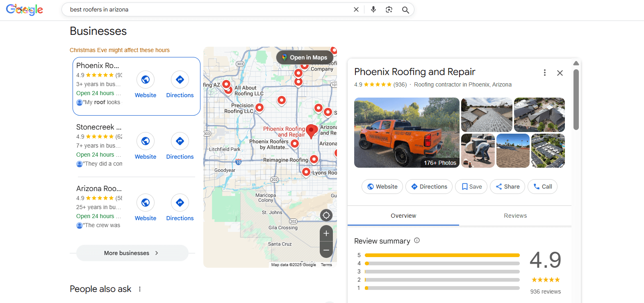
Task: Clear the search query with X
Action: [x=356, y=9]
